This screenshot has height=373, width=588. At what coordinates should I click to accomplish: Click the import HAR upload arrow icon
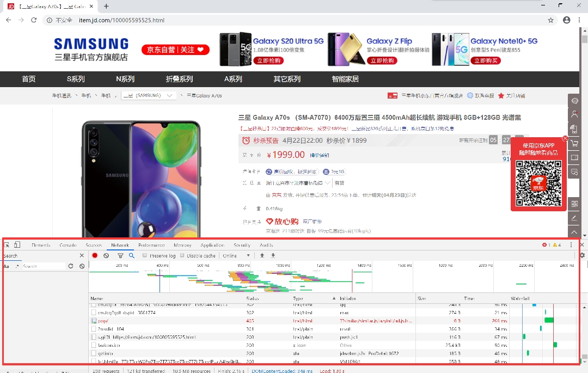262,255
